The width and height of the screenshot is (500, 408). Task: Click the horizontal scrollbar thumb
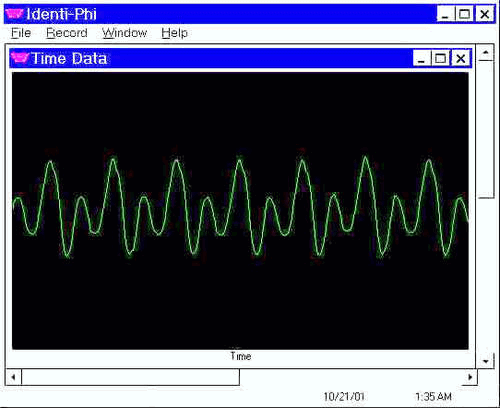pyautogui.click(x=130, y=377)
